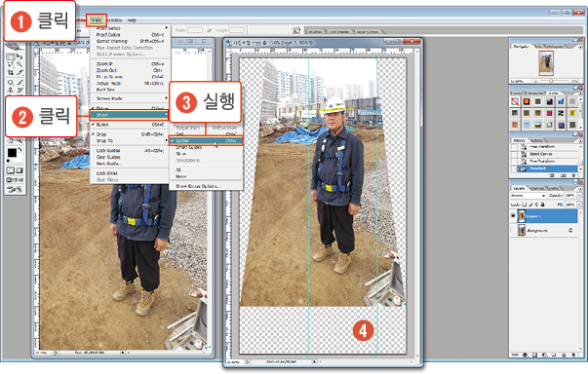Switch to the Actions tab

coord(537,140)
